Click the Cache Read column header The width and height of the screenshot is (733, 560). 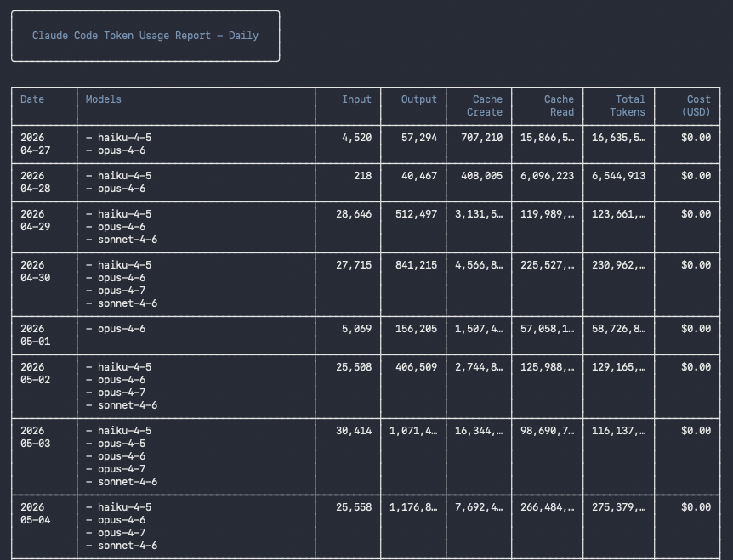[559, 105]
